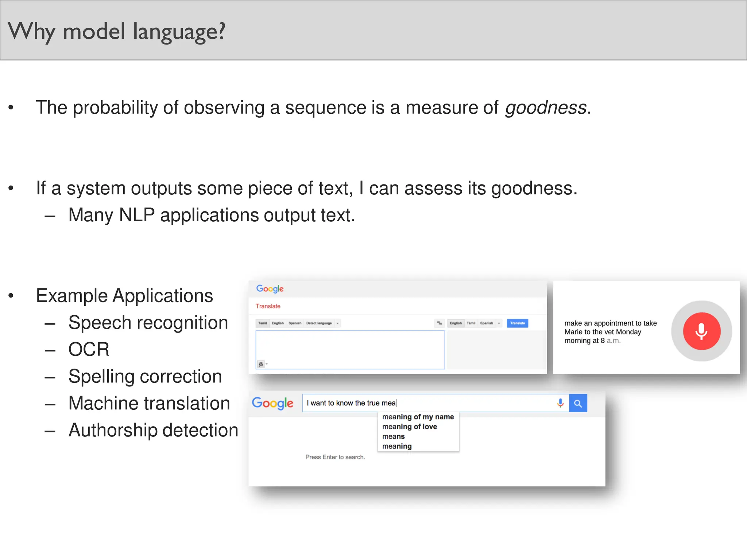
Task: Click the 'Example Applications' bullet
Action: (124, 296)
